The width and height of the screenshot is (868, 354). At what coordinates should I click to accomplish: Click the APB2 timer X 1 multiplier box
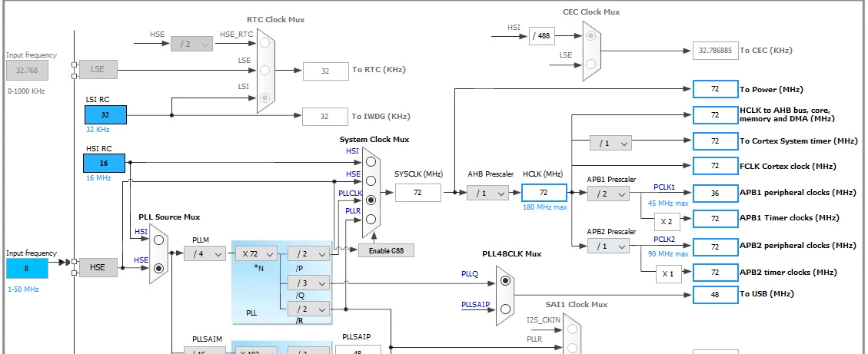click(668, 274)
